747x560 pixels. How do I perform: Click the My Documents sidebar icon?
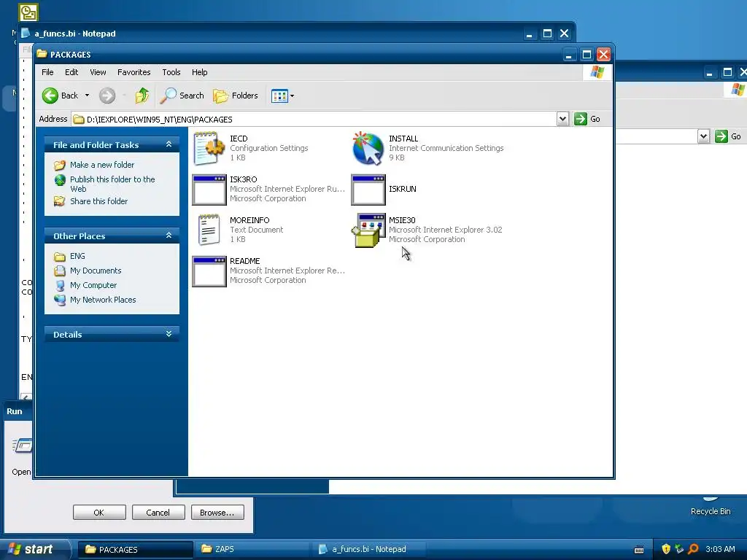[x=60, y=271]
